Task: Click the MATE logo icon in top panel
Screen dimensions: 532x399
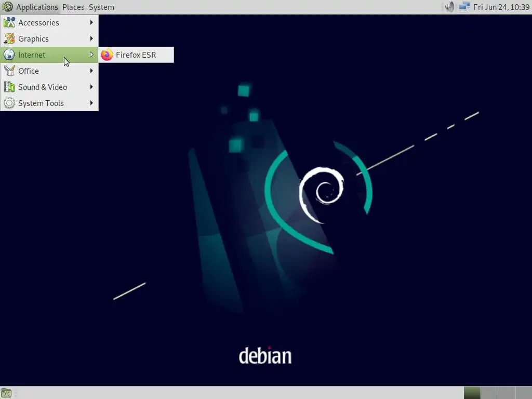Action: point(7,7)
